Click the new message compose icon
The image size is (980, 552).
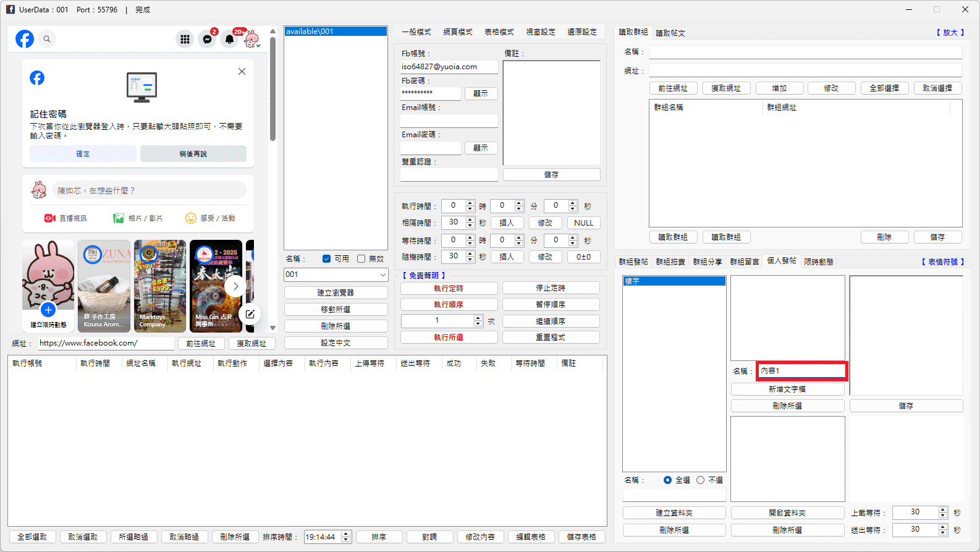(x=250, y=314)
